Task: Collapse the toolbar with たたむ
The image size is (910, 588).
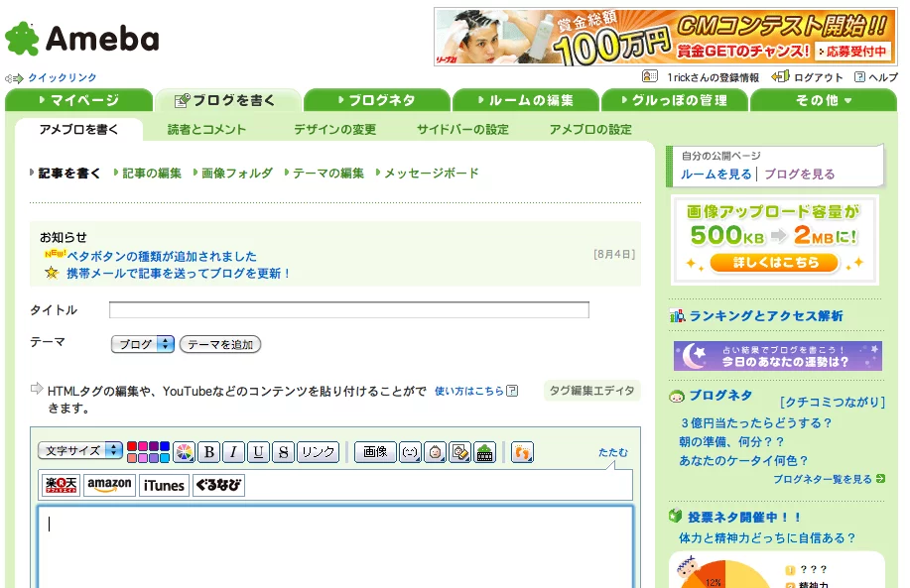Action: pos(612,452)
